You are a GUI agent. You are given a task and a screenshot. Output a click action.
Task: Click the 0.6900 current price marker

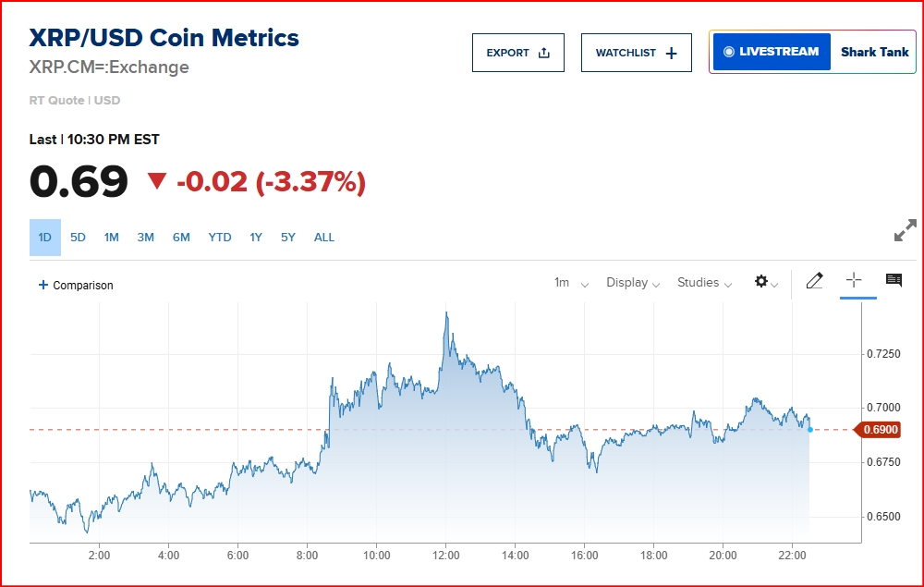pyautogui.click(x=878, y=430)
